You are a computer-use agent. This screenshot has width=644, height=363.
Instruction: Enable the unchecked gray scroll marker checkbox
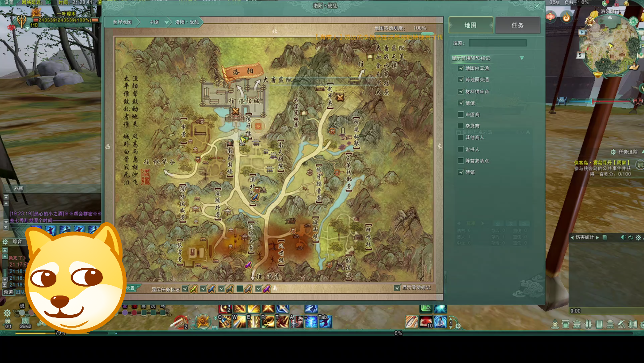[240, 288]
